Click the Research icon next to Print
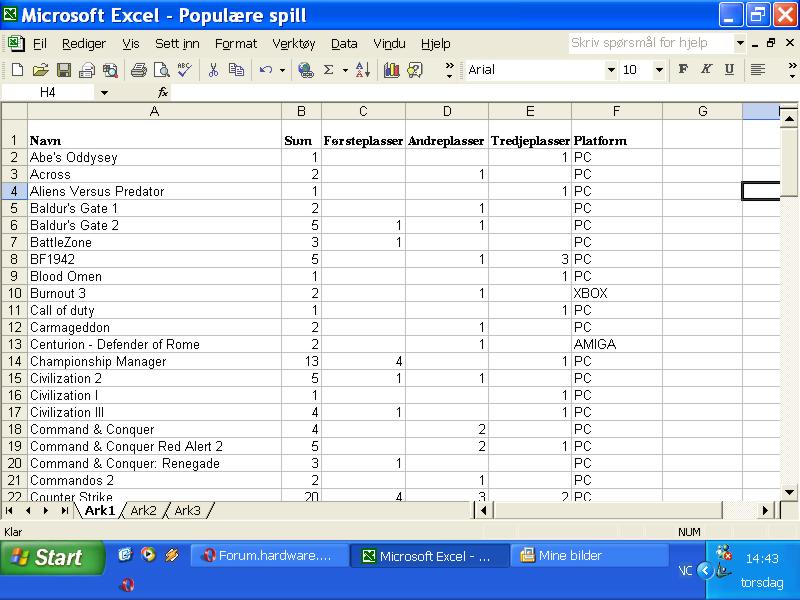 (x=110, y=70)
